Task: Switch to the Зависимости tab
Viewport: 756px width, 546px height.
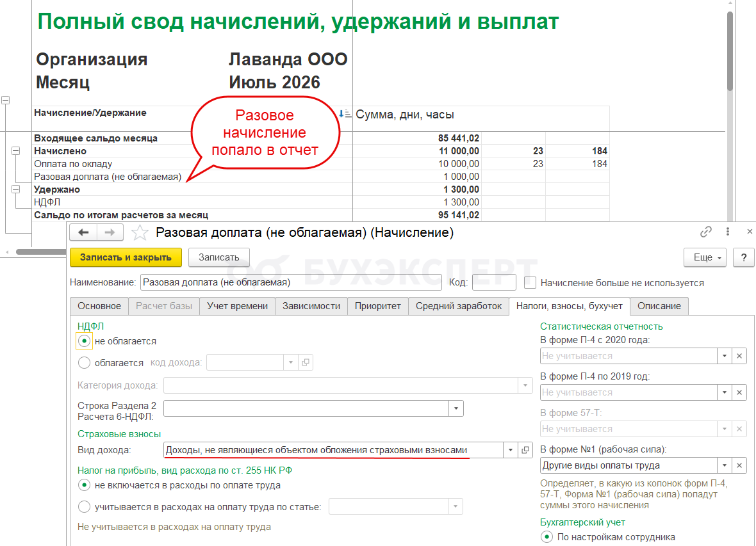Action: pyautogui.click(x=311, y=306)
